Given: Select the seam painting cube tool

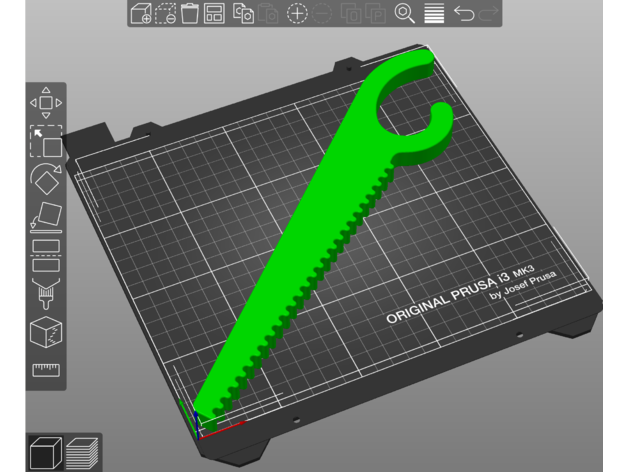Looking at the screenshot, I should point(46,331).
